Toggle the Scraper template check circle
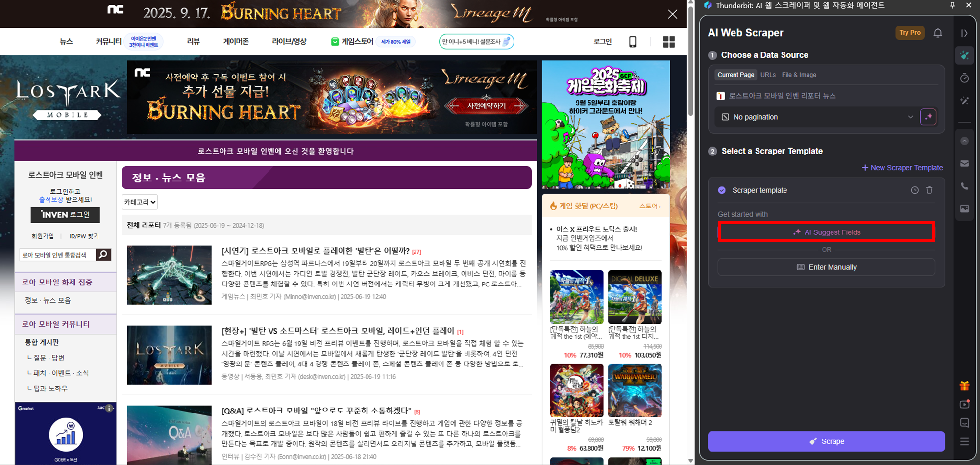 (x=722, y=190)
